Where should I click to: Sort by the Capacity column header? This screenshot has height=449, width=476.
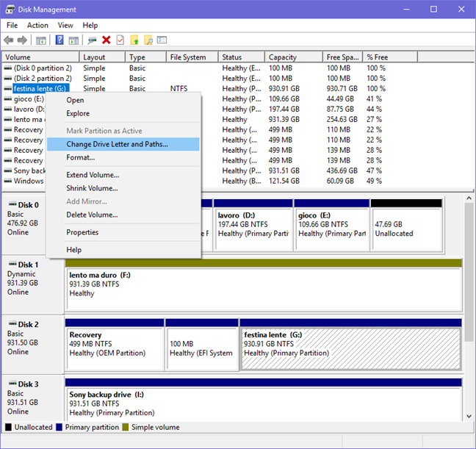pos(294,57)
